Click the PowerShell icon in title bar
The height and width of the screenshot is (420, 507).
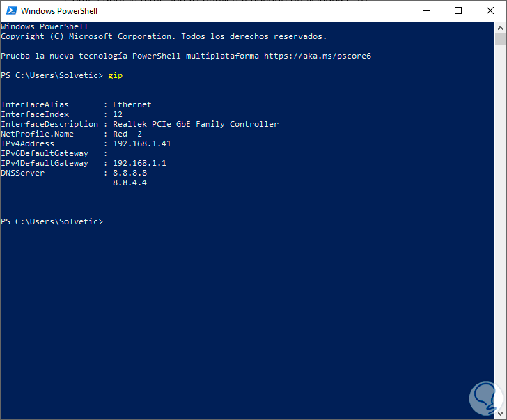pyautogui.click(x=10, y=11)
